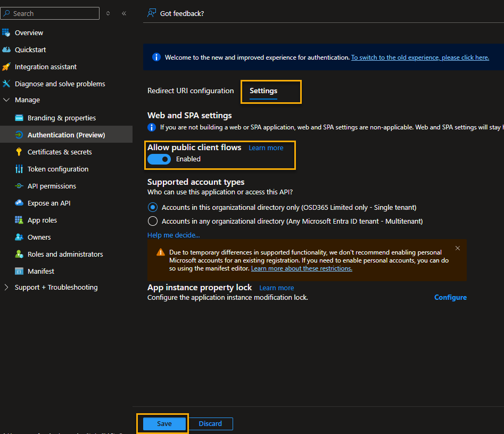Click the Integration assistant rocket icon
The height and width of the screenshot is (434, 504).
pos(6,67)
